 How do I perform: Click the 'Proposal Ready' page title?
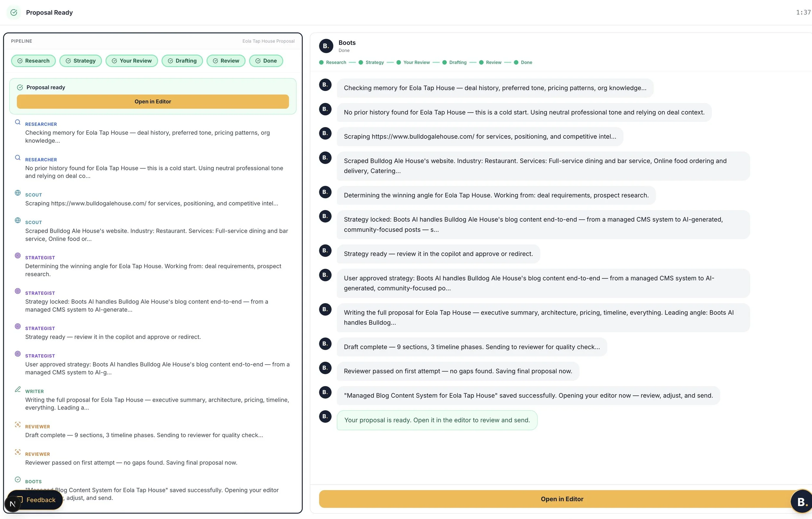click(x=49, y=12)
